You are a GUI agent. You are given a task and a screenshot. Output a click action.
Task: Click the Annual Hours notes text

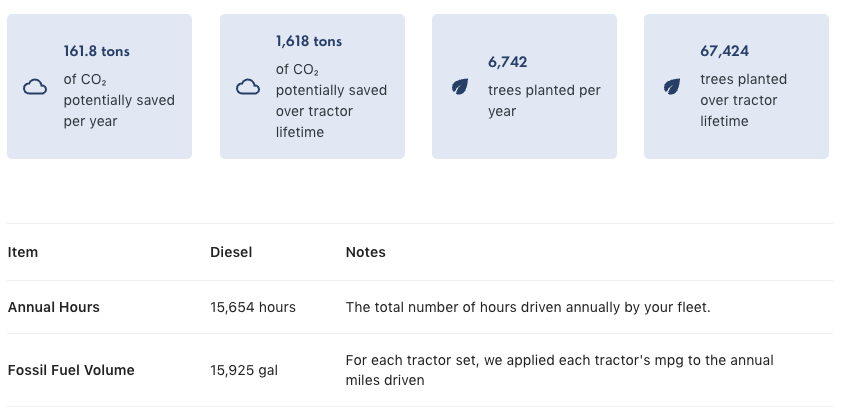click(528, 307)
